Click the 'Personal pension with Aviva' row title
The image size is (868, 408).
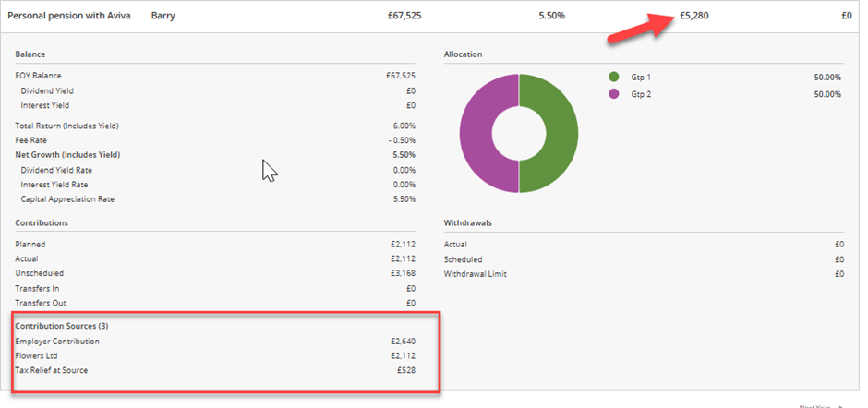(x=69, y=16)
